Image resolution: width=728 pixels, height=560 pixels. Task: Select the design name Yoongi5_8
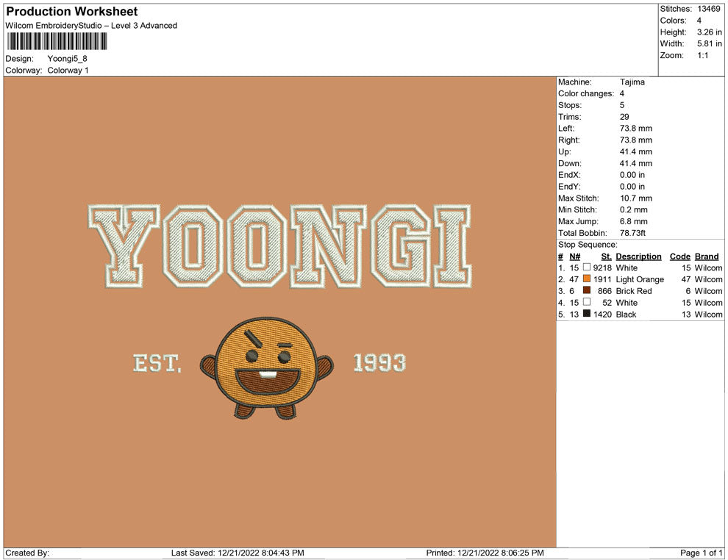pos(68,59)
